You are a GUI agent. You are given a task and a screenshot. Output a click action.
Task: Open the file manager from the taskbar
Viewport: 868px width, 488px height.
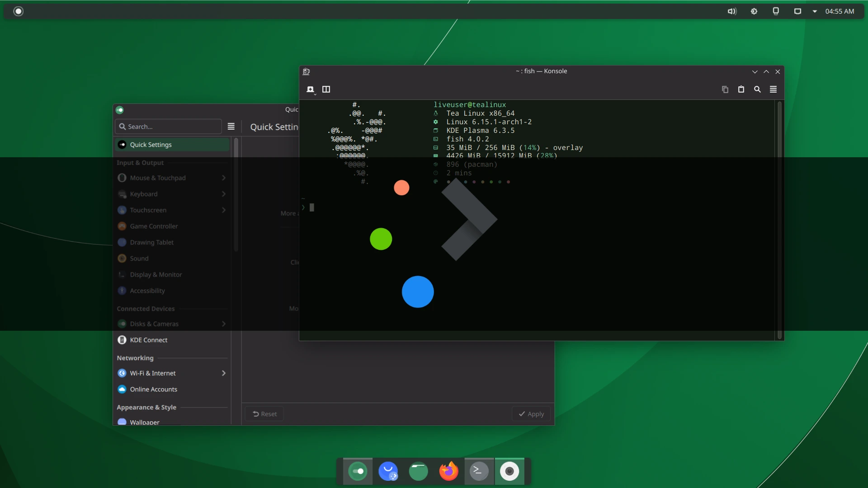(418, 471)
